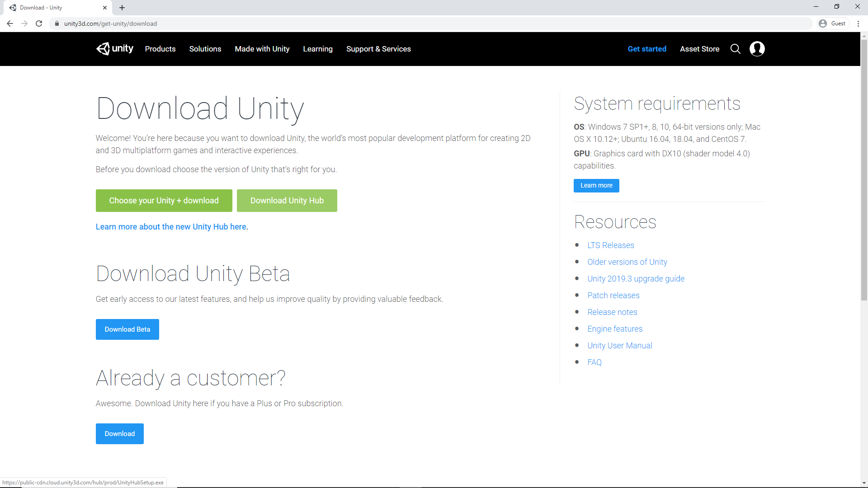Open the Unity 2019.3 upgrade guide

(636, 279)
